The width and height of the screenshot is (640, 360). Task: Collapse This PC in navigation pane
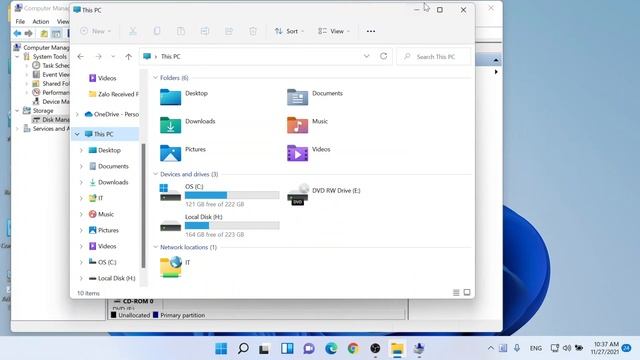[x=77, y=134]
